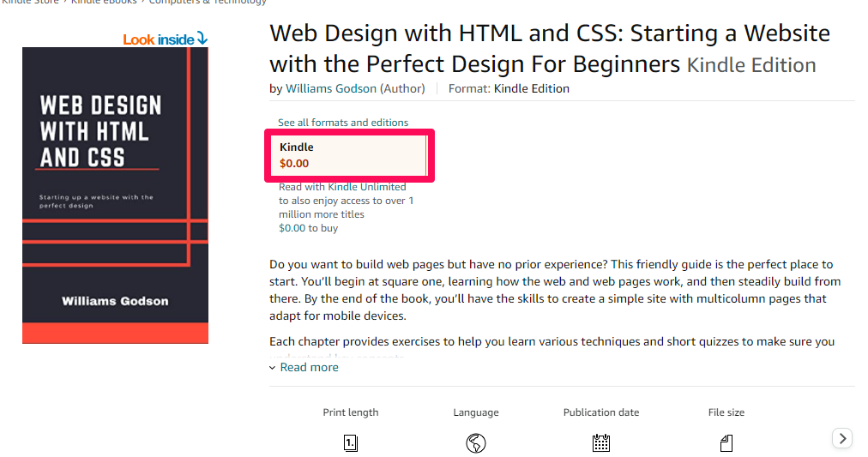Click the $0.00 to buy link
868x457 pixels.
[x=308, y=228]
